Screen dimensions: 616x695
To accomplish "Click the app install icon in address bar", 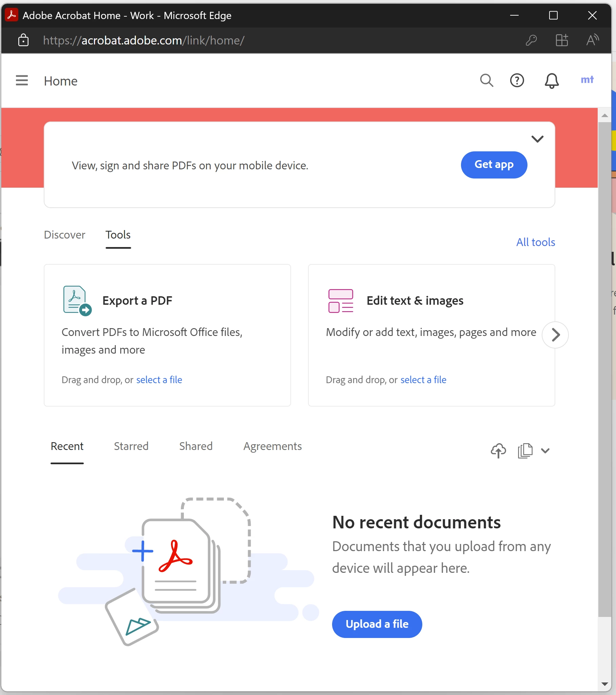I will tap(562, 40).
